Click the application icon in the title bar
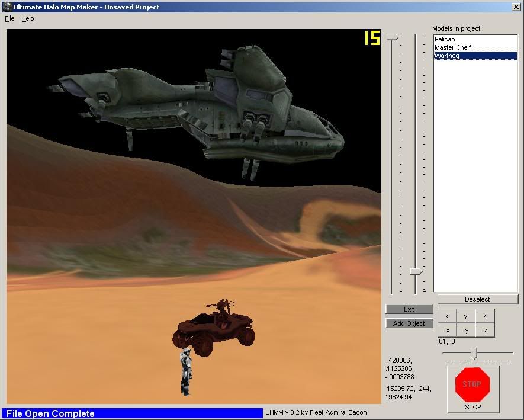Screen dimensions: 524x420 7,7
